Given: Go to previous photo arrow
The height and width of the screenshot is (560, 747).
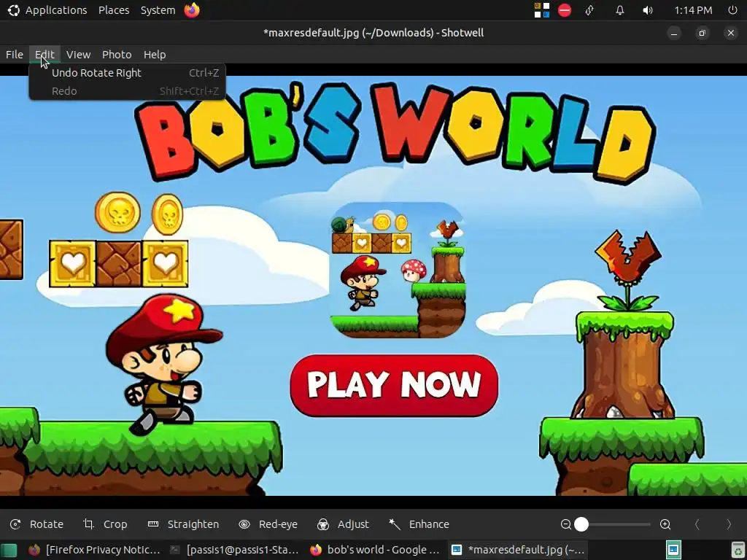Looking at the screenshot, I should [697, 524].
